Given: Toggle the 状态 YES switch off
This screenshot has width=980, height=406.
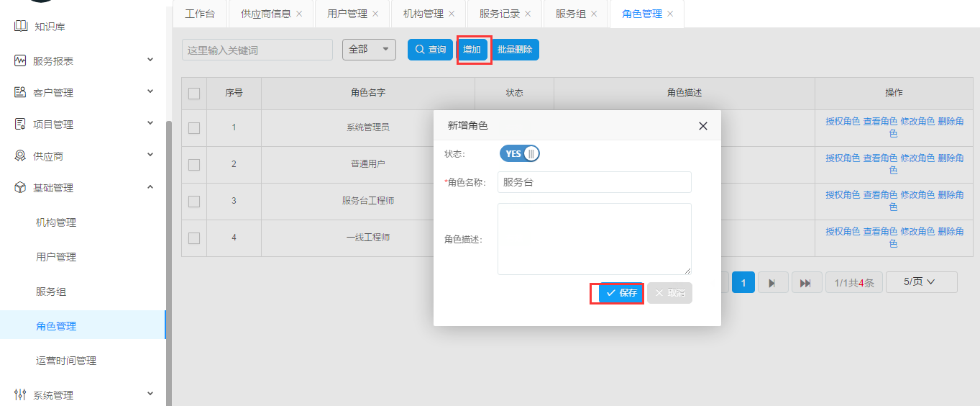Looking at the screenshot, I should pos(519,153).
